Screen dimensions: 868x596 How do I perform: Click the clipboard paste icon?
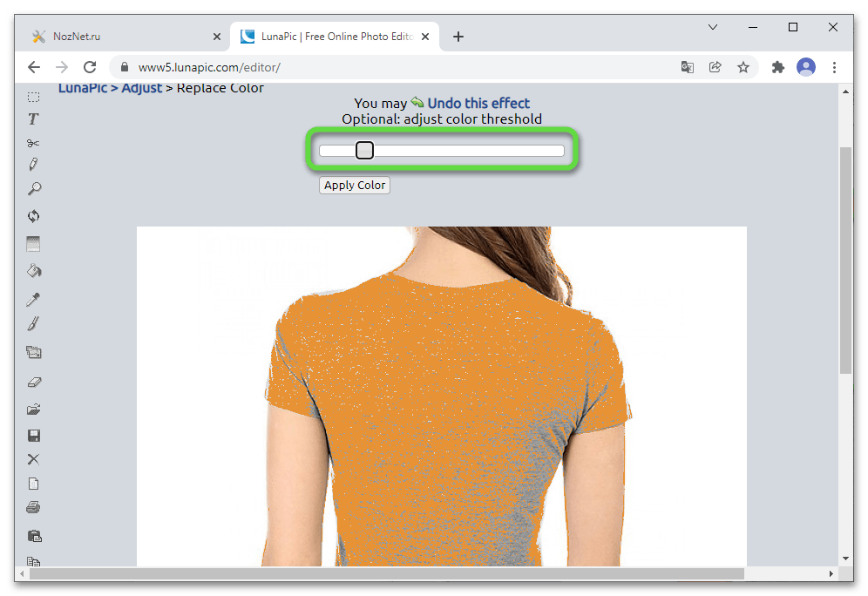click(x=34, y=536)
